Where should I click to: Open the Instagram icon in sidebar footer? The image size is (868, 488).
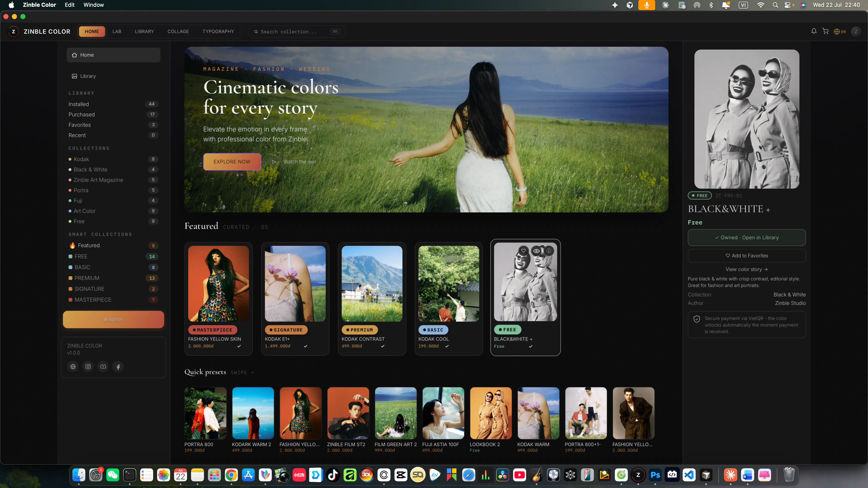[88, 366]
